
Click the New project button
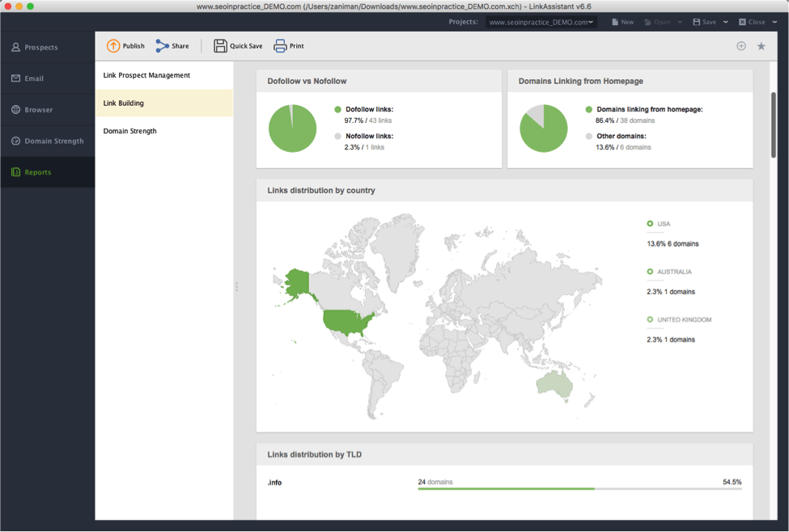coord(622,22)
